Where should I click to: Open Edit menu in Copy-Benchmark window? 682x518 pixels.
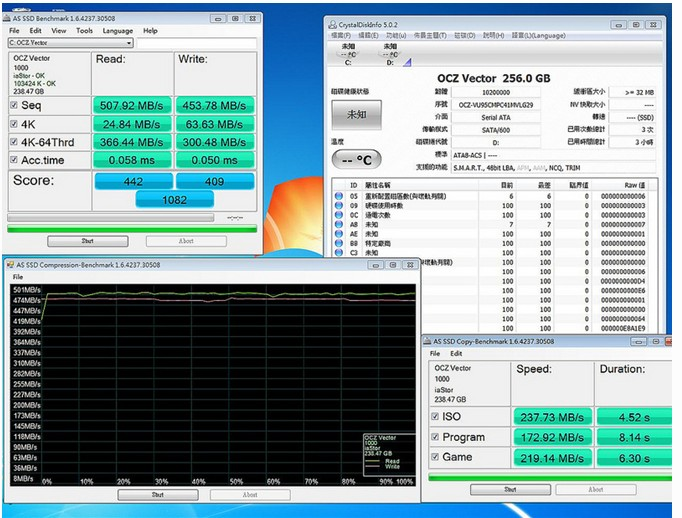(456, 353)
